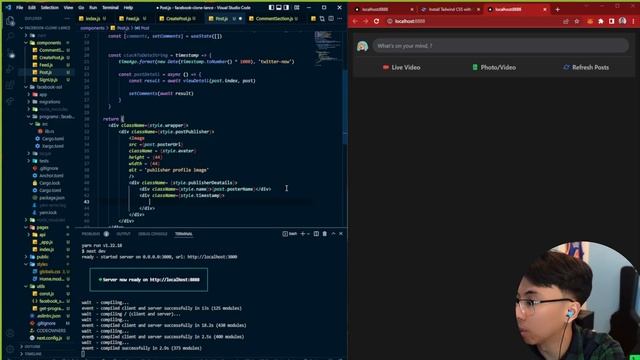Close the terminal panel
Viewport: 640px width, 360px height.
[341, 234]
